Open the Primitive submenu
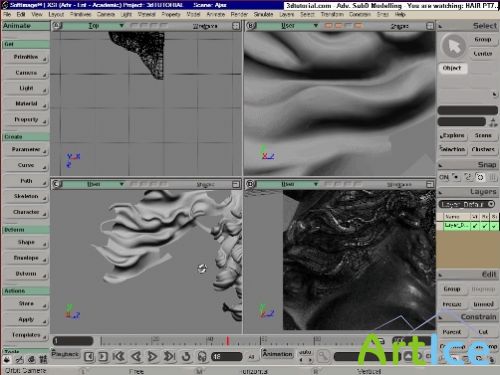The width and height of the screenshot is (500, 375). pyautogui.click(x=26, y=57)
